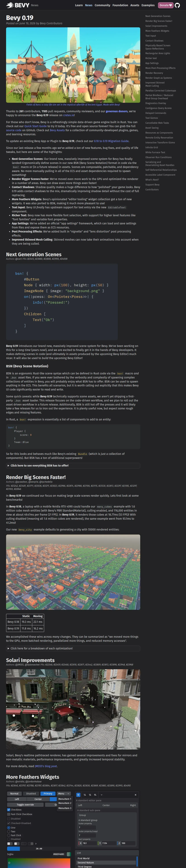Viewport: 186px width, 868px height.
Task: Open the 0.18 to 0.19 Migration Guide
Action: click(111, 141)
